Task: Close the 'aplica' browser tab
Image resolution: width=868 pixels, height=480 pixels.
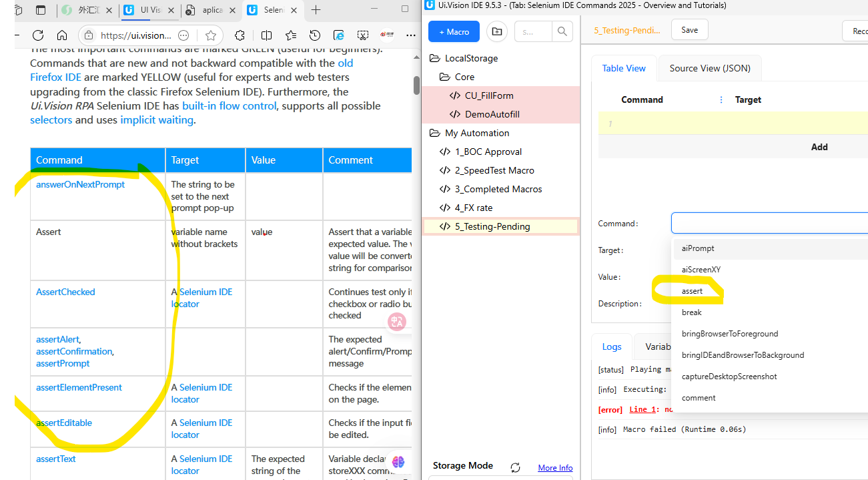Action: [233, 10]
